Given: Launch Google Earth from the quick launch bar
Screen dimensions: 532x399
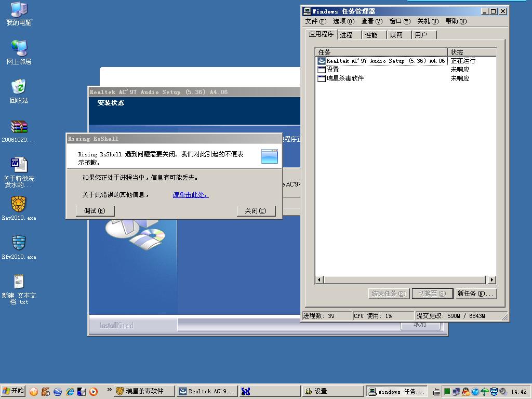Looking at the screenshot, I should coord(58,392).
